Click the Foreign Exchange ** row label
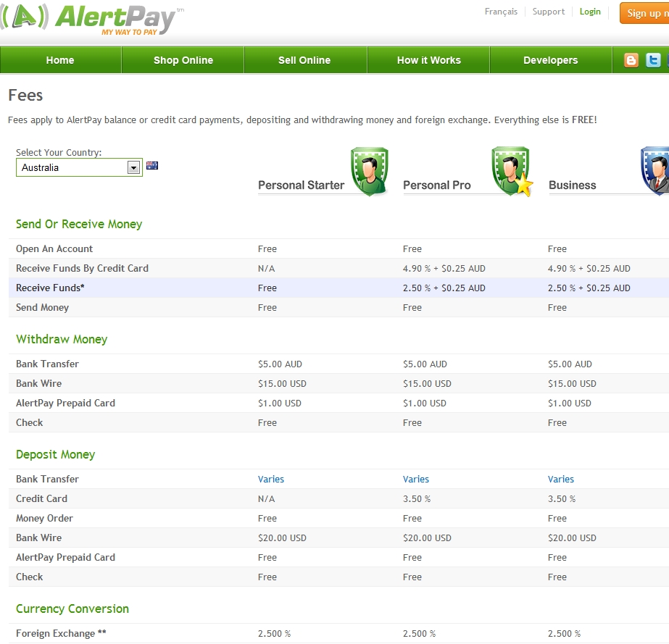The image size is (669, 644). pos(61,633)
